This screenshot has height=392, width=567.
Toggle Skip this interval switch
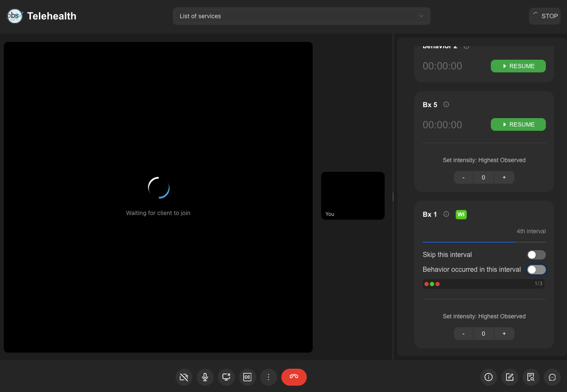[x=536, y=255]
